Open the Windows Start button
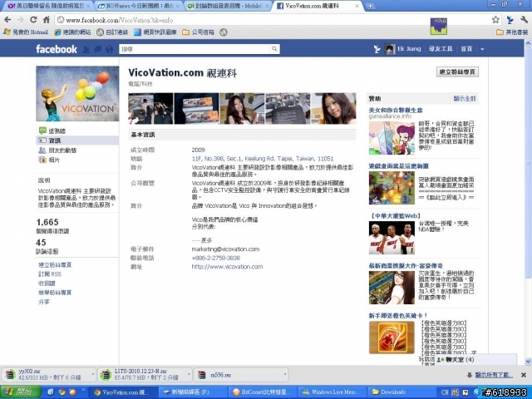The image size is (532, 399). click(x=20, y=392)
